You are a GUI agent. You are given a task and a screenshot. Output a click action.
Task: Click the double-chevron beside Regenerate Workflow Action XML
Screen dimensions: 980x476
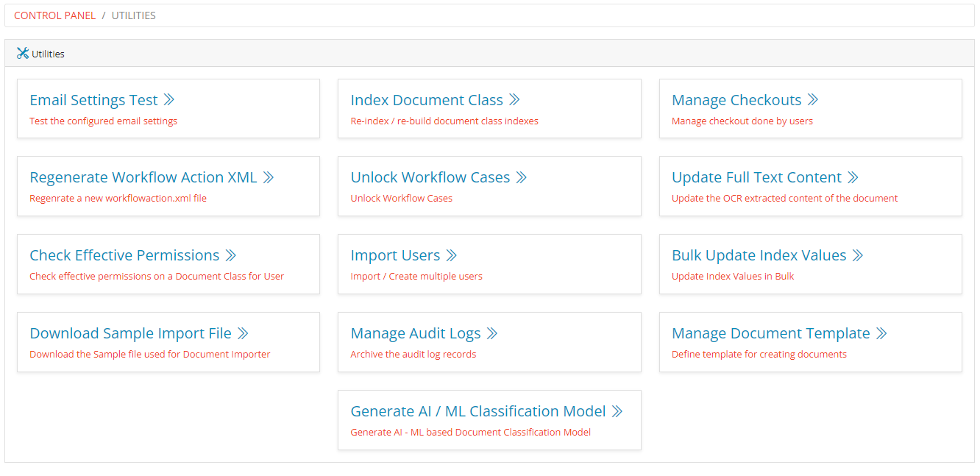pos(269,177)
